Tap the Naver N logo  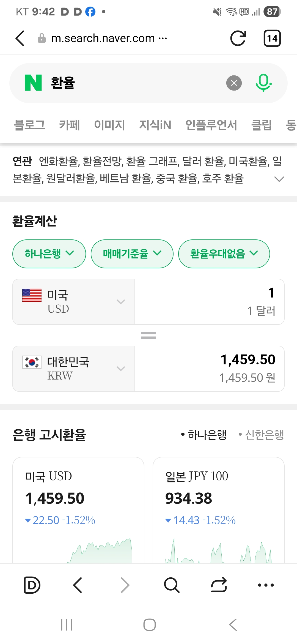click(x=33, y=83)
